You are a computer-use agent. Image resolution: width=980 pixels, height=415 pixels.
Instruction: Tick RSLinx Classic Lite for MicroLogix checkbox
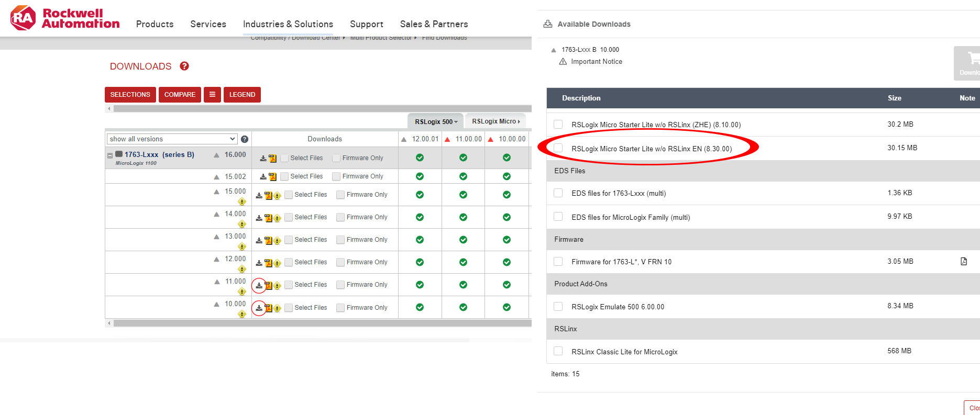pos(558,351)
